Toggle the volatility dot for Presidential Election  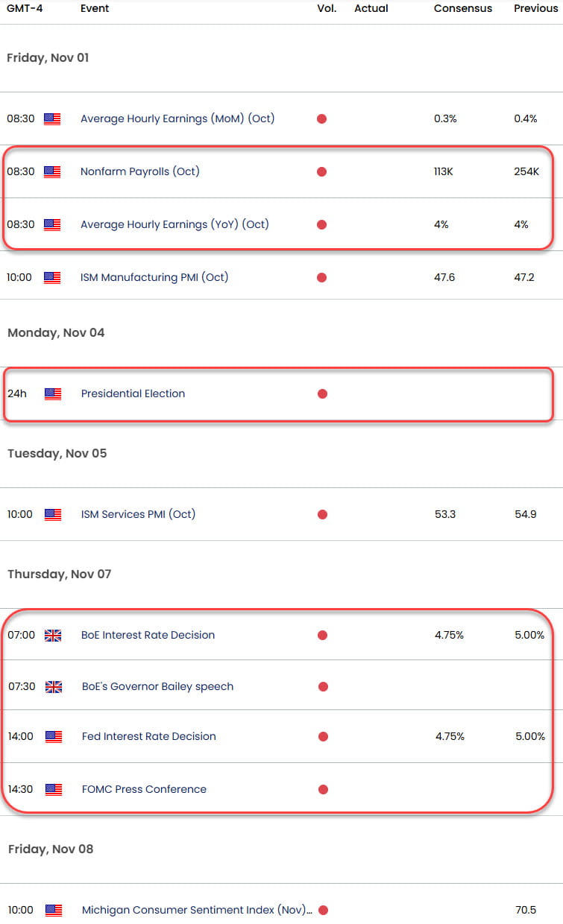click(321, 394)
